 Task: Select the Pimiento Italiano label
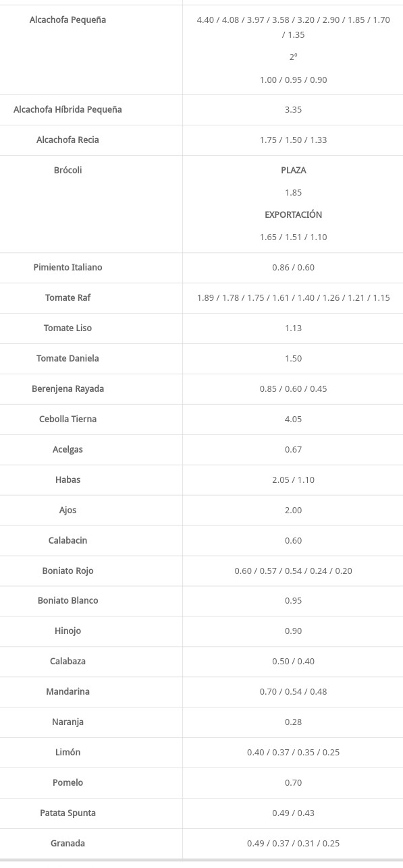tap(68, 267)
